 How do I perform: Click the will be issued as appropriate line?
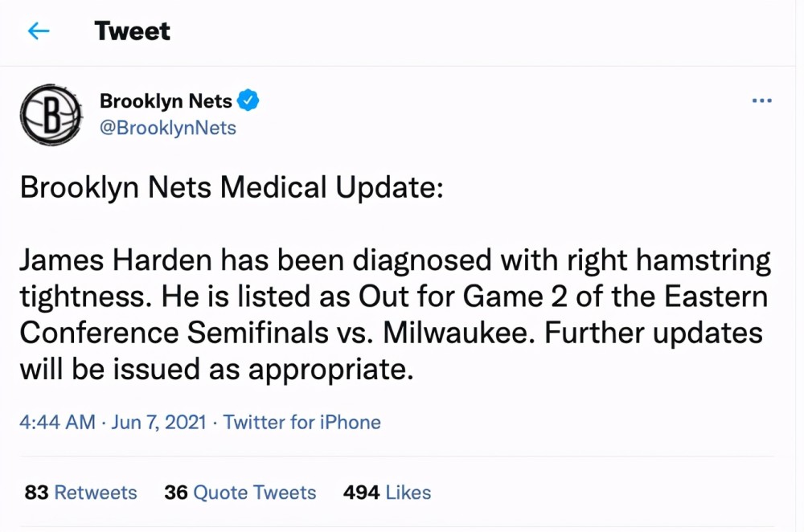(x=216, y=370)
